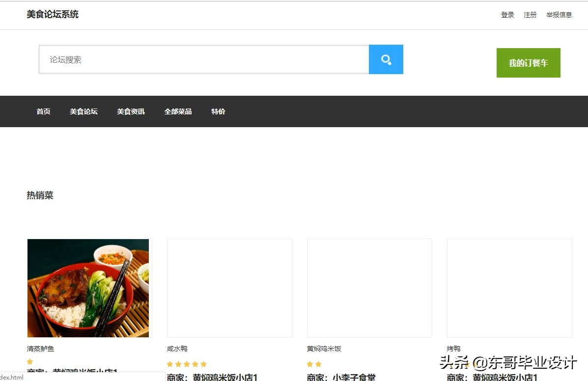Click the two-star rating under 黄焖鸡米饭

coord(314,364)
